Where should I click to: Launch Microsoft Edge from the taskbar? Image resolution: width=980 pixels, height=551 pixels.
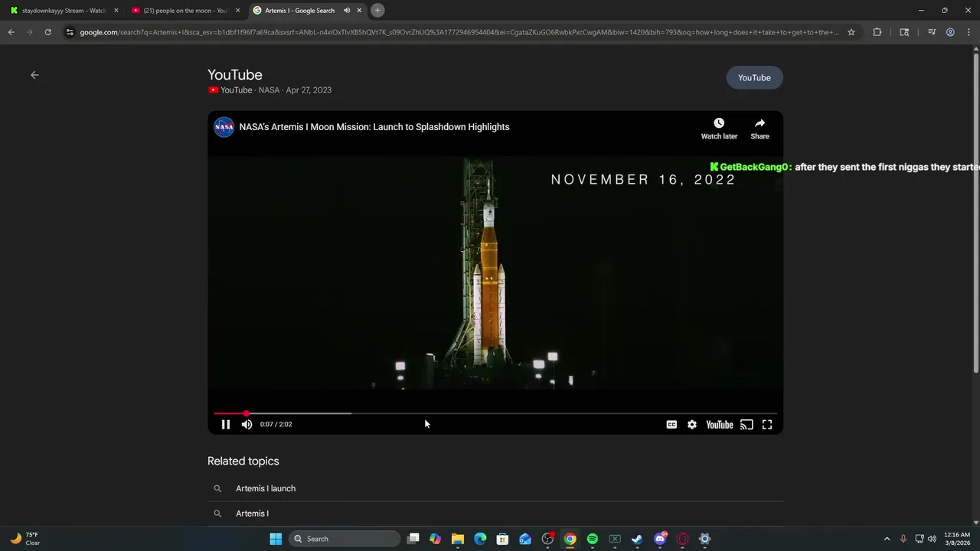480,539
